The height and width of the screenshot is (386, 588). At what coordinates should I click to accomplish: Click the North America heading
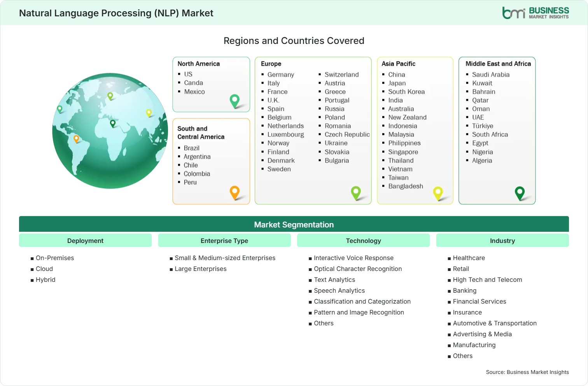(199, 64)
